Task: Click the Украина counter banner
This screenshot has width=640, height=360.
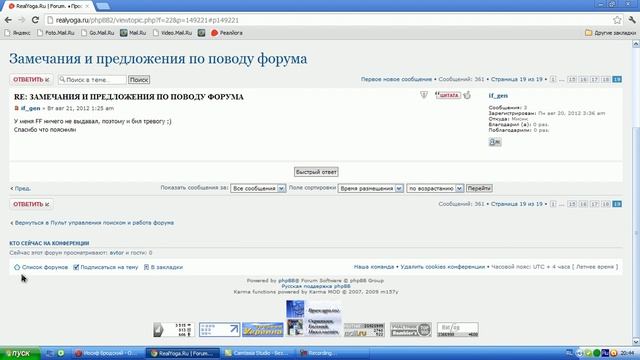Action: 262,329
